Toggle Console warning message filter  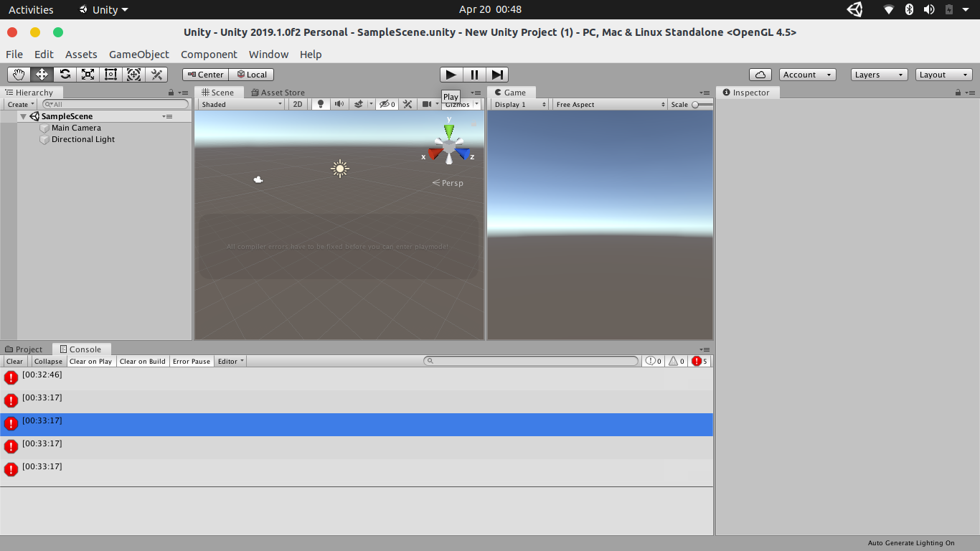tap(677, 361)
